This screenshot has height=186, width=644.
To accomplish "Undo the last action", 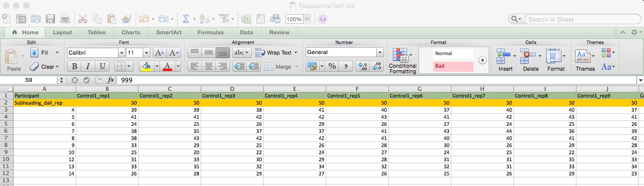I will click(144, 19).
